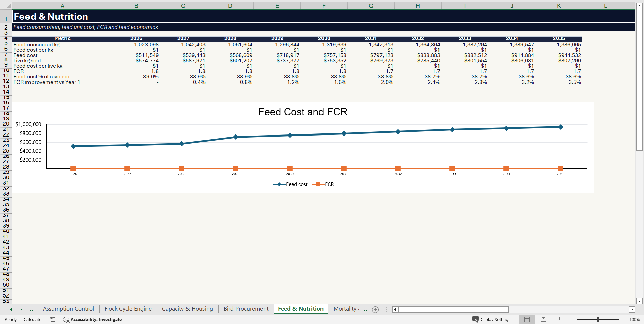Select the 2035 FCR orange marker
644x324 pixels.
point(560,168)
